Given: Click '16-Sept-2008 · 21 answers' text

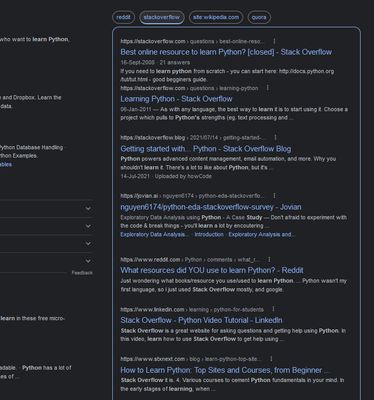Looking at the screenshot, I should 155,62.
